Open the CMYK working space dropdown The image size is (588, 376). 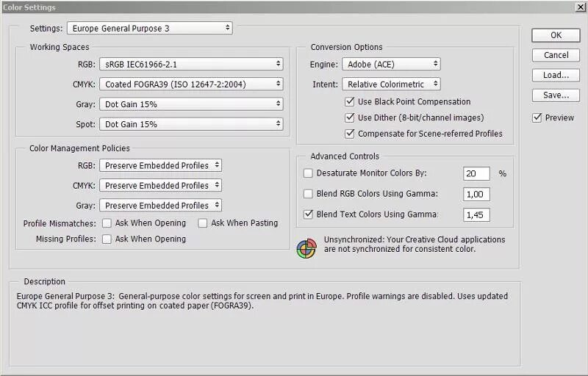pyautogui.click(x=191, y=84)
